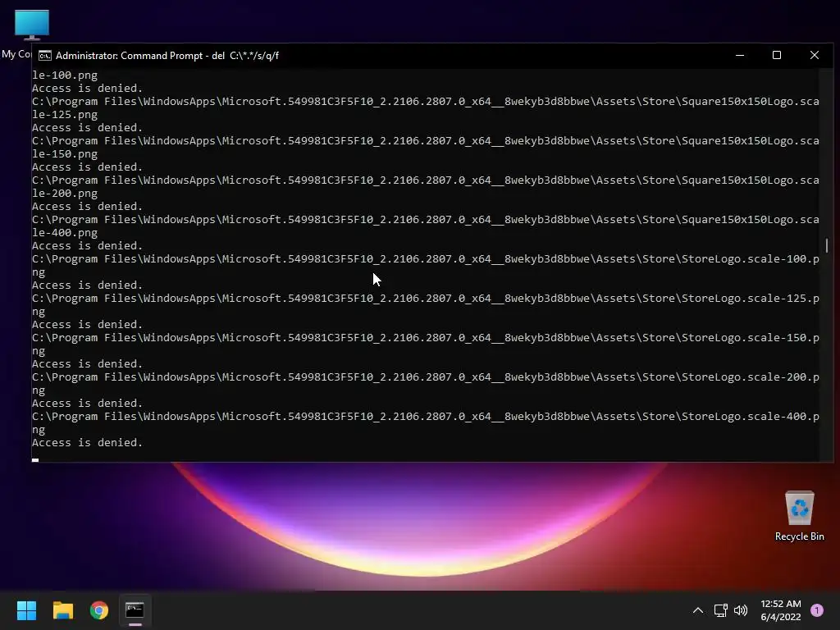Viewport: 840px width, 630px height.
Task: Click the text le-400.png
Action: (x=65, y=233)
